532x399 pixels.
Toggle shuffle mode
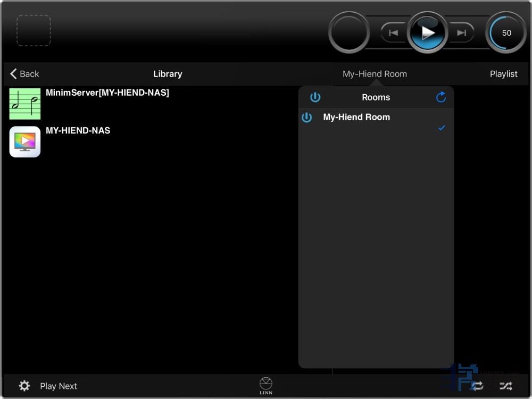pyautogui.click(x=505, y=386)
